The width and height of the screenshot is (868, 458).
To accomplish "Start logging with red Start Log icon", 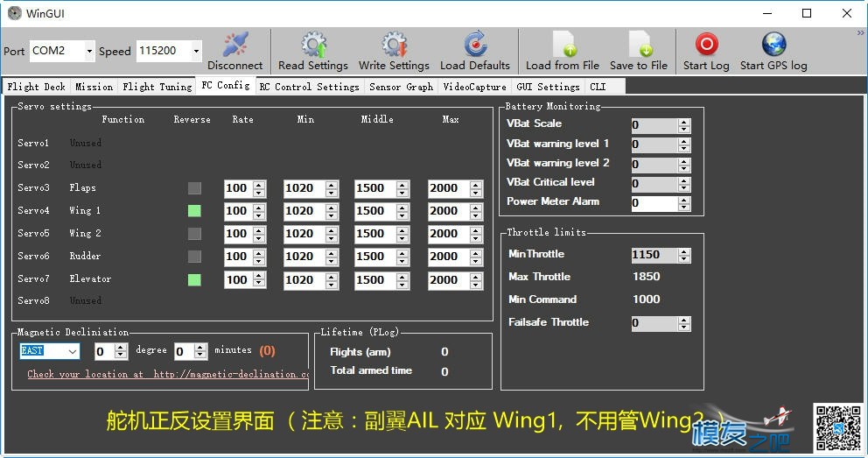I will point(706,45).
